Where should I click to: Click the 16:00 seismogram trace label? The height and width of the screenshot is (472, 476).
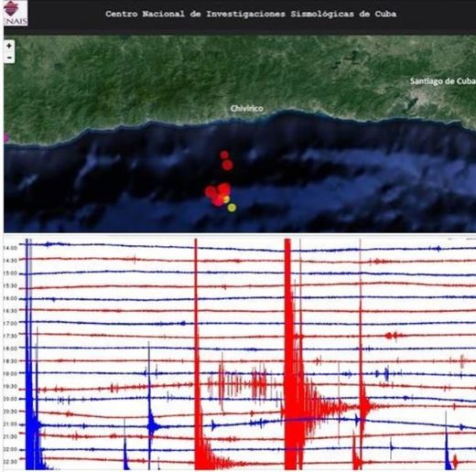(10, 298)
